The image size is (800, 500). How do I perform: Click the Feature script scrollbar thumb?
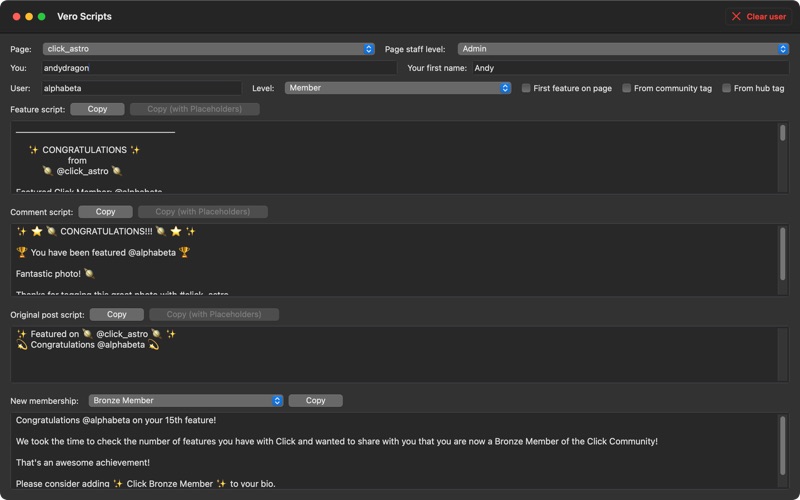(x=783, y=133)
